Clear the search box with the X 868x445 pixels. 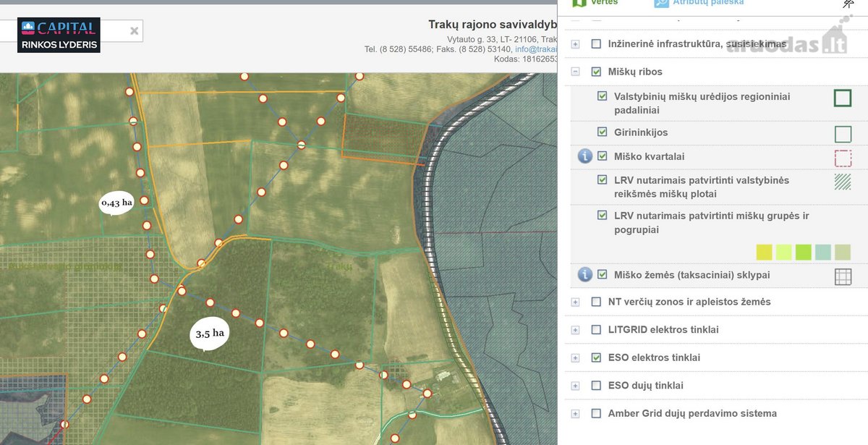(x=134, y=31)
